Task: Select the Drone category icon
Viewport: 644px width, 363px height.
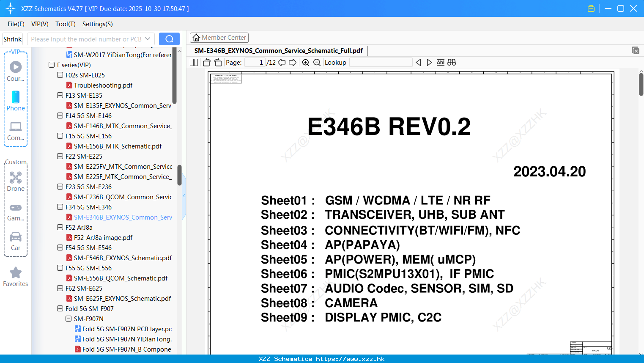Action: click(16, 181)
